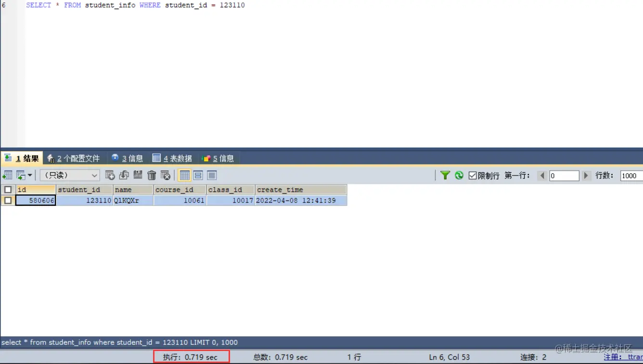
Task: Click the class_id column header
Action: click(x=231, y=189)
